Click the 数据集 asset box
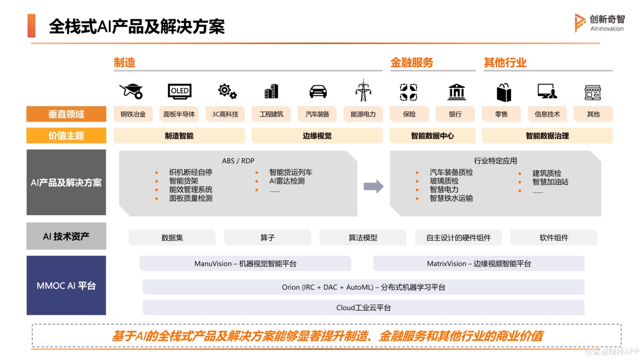The width and height of the screenshot is (644, 361). tap(172, 238)
